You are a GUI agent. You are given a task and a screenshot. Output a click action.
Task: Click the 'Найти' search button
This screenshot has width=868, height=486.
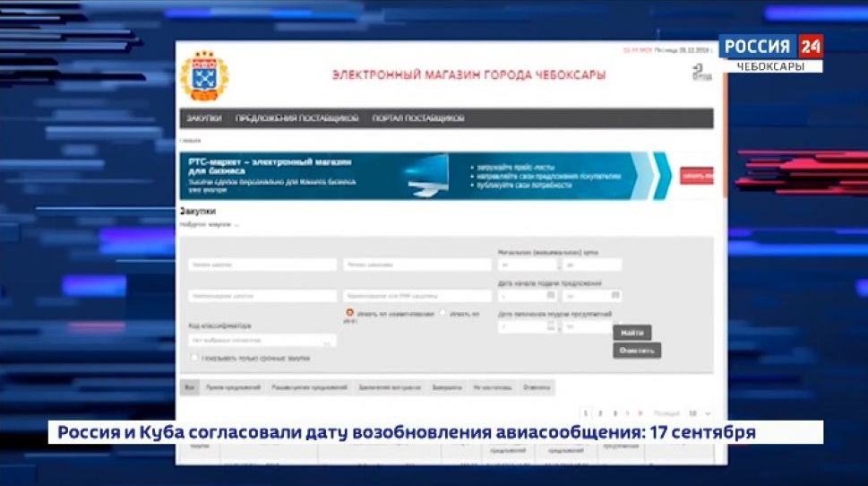[x=632, y=333]
